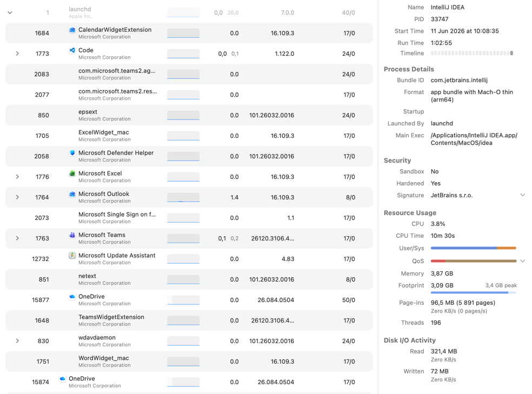Viewport: 532px width, 394px height.
Task: Click the Page-ins 96,5 MB value
Action: point(463,303)
